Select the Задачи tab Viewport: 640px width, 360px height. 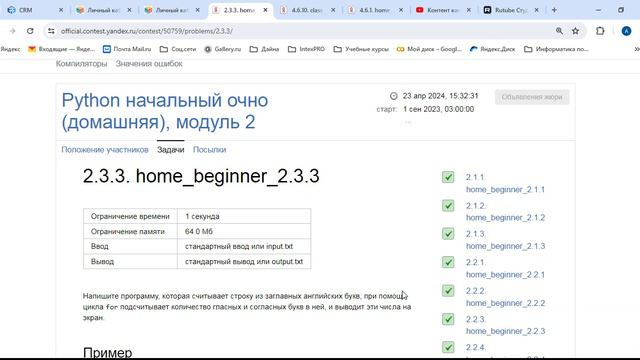click(x=171, y=150)
